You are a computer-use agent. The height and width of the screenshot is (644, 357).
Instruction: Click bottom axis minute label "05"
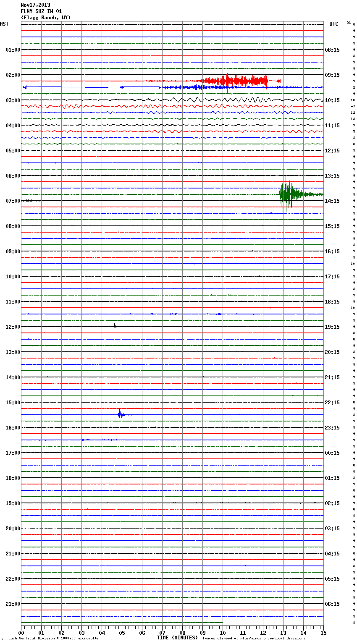point(122,633)
